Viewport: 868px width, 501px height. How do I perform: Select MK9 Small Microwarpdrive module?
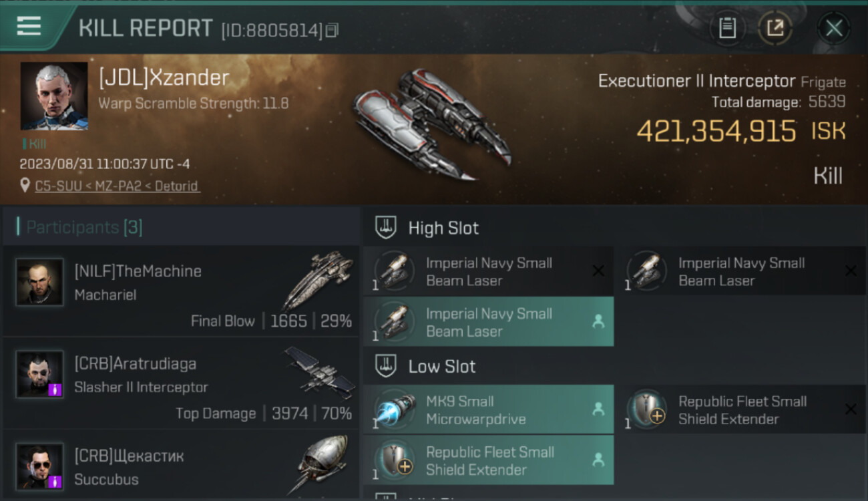(488, 410)
